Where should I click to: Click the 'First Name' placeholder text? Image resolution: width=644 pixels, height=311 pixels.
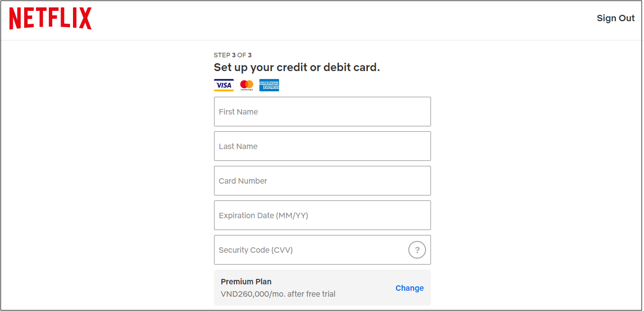pyautogui.click(x=239, y=112)
